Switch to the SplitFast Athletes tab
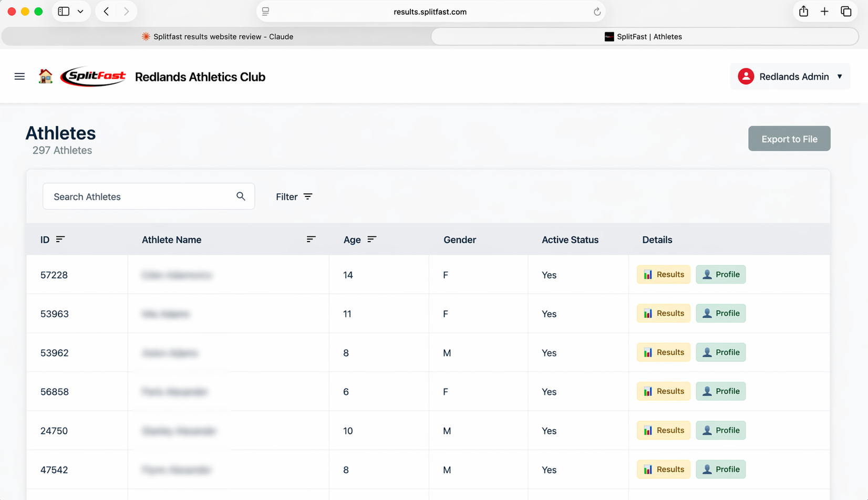The height and width of the screenshot is (500, 868). pyautogui.click(x=643, y=36)
